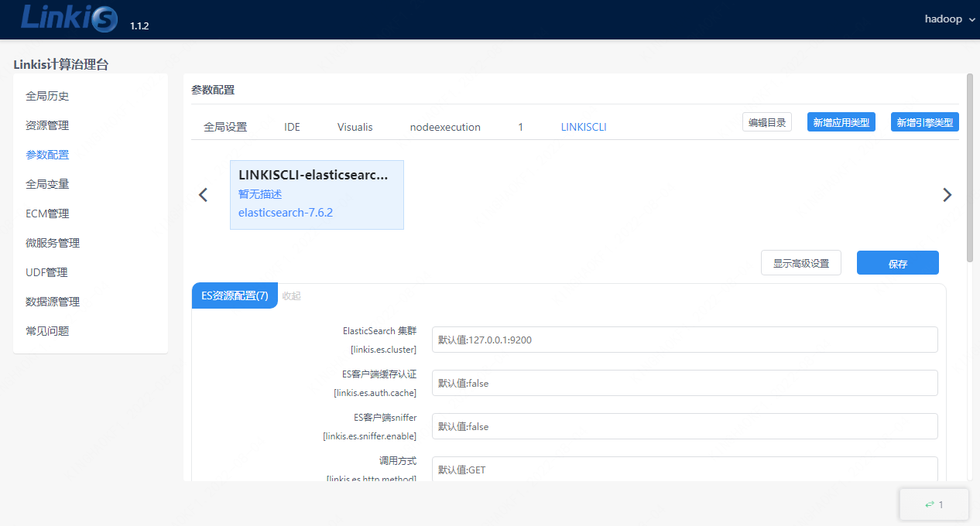Screen dimensions: 980x526
Task: Save settings with the 保存 button
Action: point(897,262)
